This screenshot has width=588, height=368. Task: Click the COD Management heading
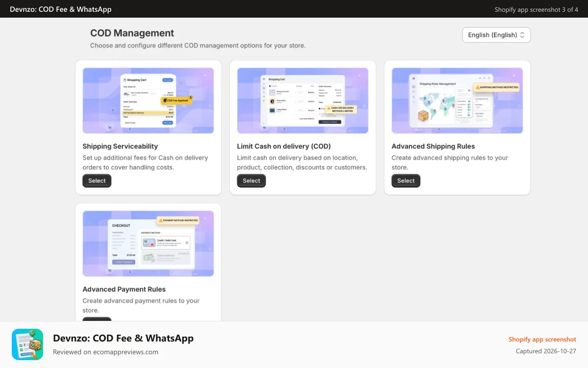coord(132,33)
